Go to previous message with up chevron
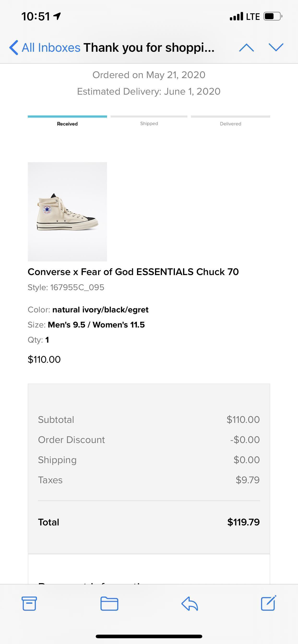 [x=246, y=47]
